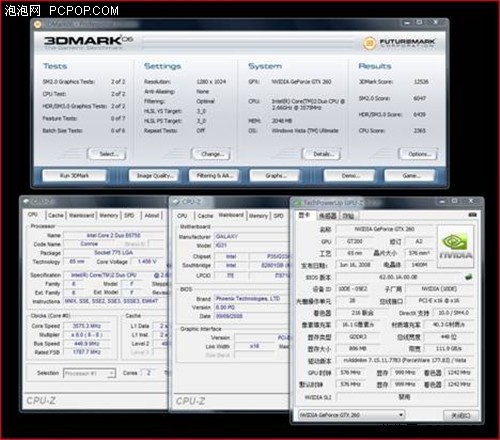Screen dimensions: 500x440
Task: Open the Graphs window
Action: pyautogui.click(x=275, y=175)
